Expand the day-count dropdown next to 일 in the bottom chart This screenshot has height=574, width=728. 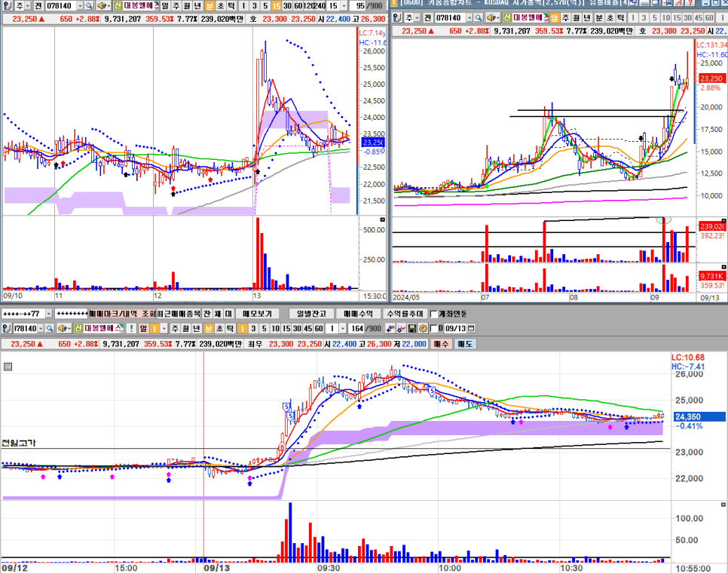pos(164,329)
